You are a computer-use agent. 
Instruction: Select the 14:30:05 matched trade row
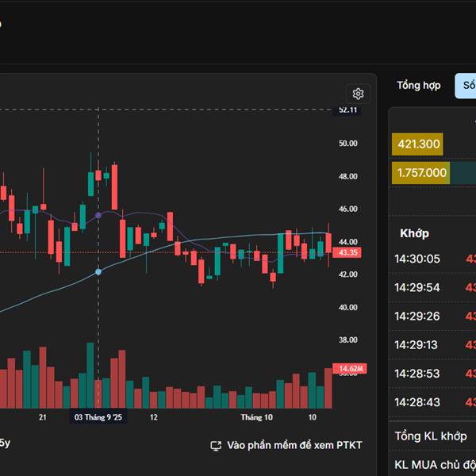coord(417,259)
